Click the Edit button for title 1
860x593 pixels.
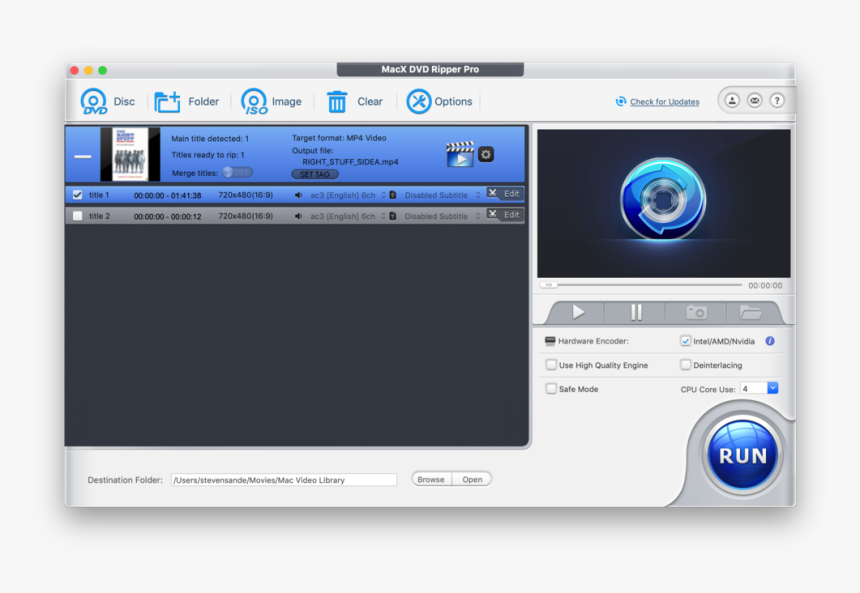click(504, 194)
